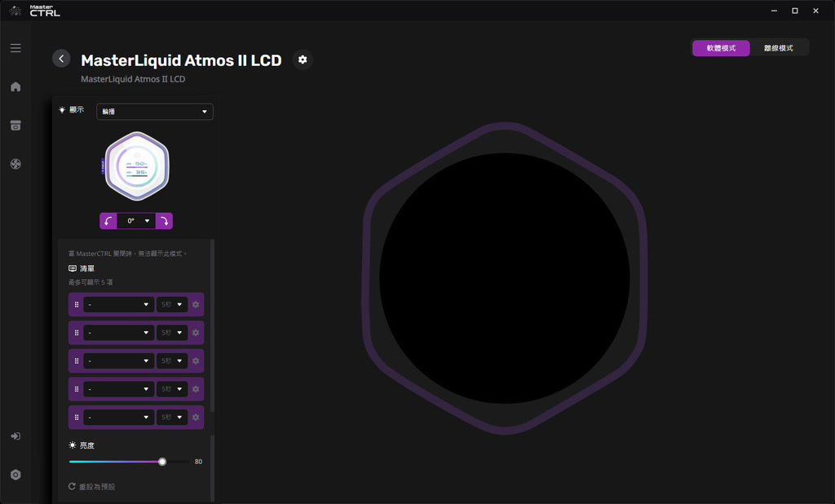835x504 pixels.
Task: Open gear settings of fourth list row
Action: (196, 389)
